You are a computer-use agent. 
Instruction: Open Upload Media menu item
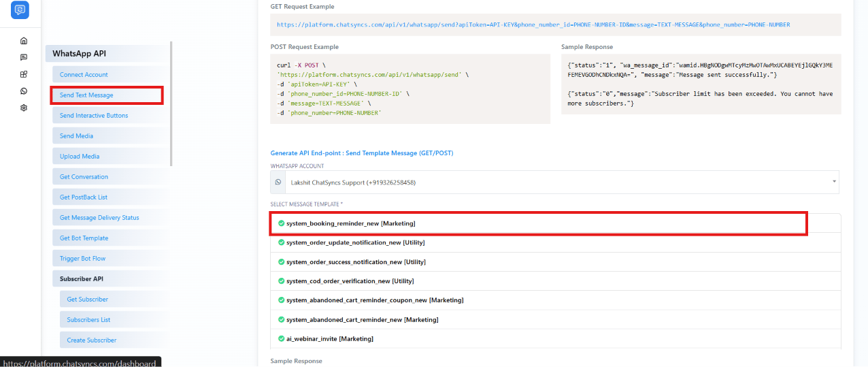109,157
